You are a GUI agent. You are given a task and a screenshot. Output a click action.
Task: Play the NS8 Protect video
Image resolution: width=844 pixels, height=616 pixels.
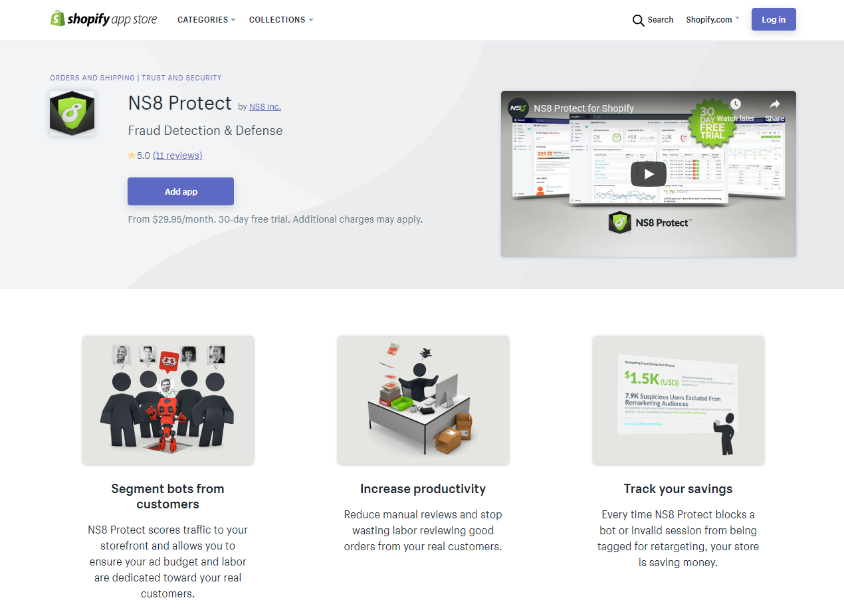coord(648,174)
